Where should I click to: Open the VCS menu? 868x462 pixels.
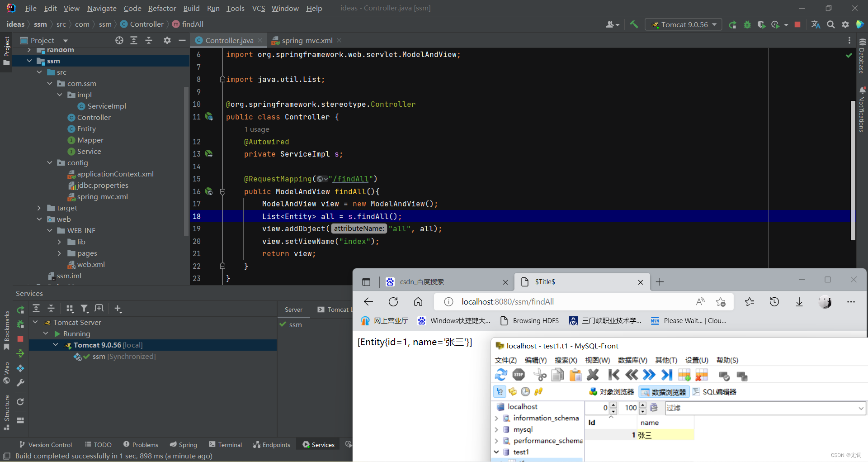[259, 8]
